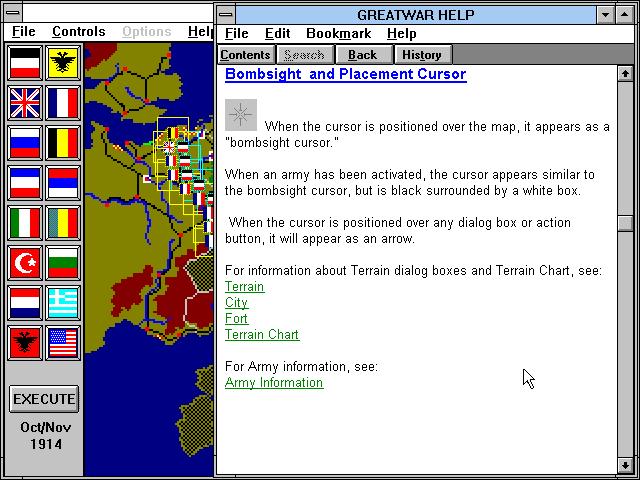Minimize the GREATWAR HELP window
Viewport: 640px width, 480px height.
pyautogui.click(x=605, y=15)
